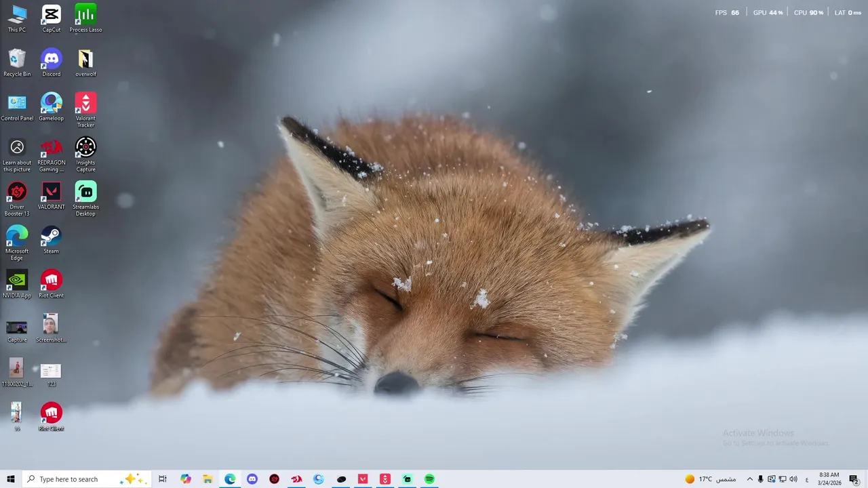Switch input language via Arabic indicator
This screenshot has width=868, height=488.
(x=807, y=479)
